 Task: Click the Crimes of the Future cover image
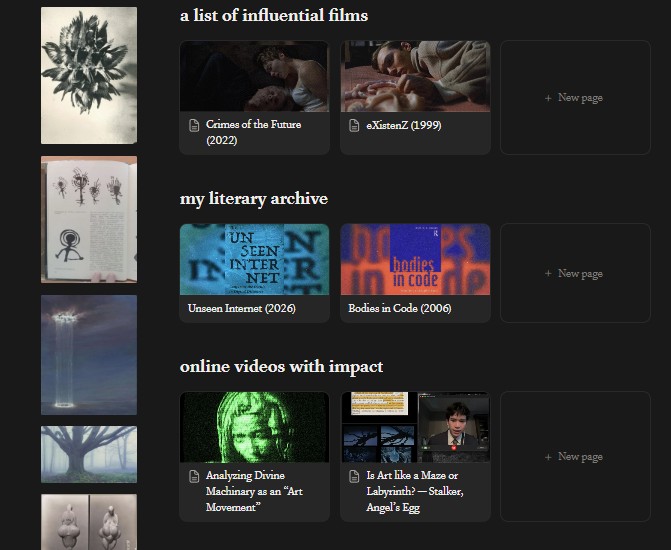tap(255, 76)
